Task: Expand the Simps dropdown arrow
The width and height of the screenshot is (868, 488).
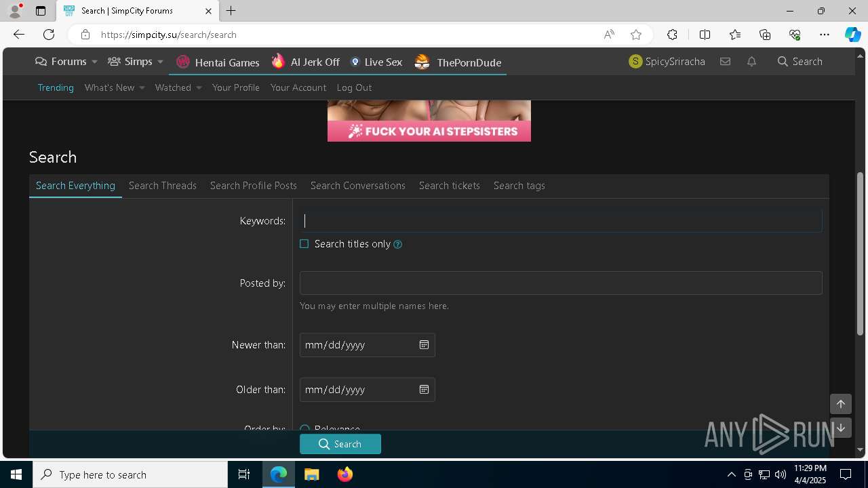Action: tap(160, 62)
